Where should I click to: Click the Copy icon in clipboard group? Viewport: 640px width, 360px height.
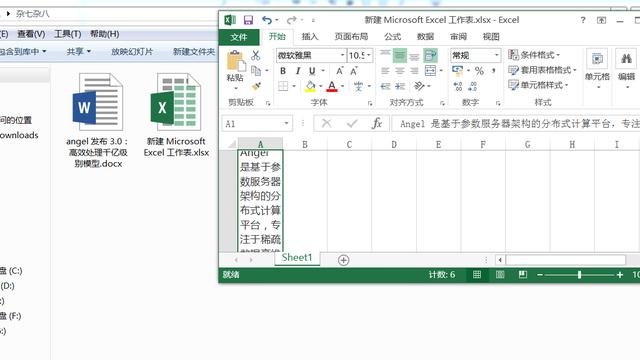pos(256,71)
